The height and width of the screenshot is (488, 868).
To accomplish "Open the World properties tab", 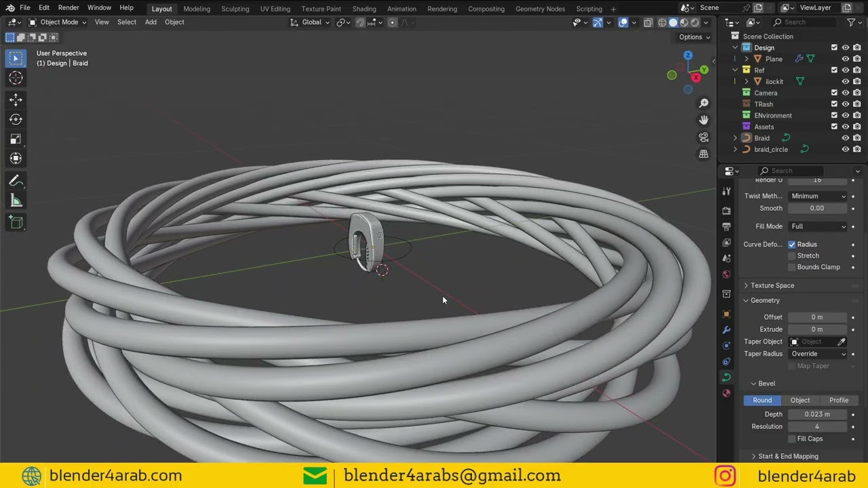I will [726, 274].
